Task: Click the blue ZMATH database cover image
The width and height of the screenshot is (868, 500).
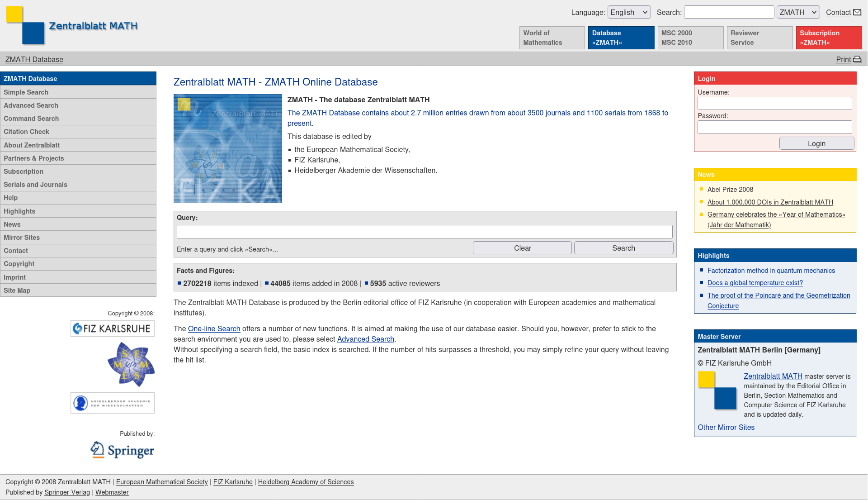Action: pyautogui.click(x=228, y=148)
